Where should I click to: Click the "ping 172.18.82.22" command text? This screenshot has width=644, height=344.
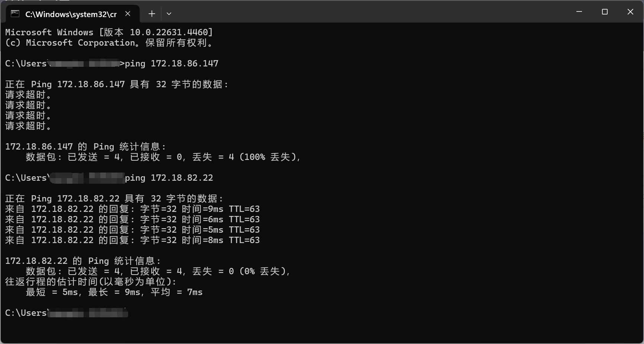pos(169,178)
